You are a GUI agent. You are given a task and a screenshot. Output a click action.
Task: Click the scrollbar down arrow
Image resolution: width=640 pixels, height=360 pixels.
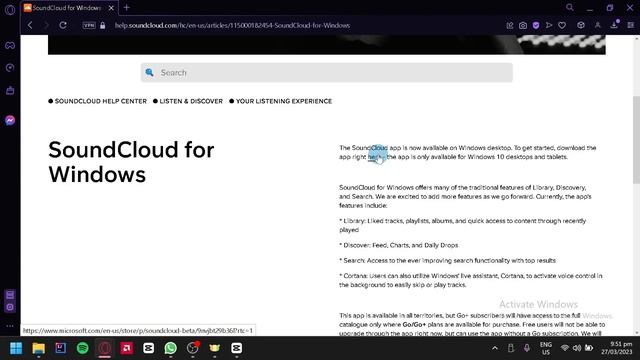click(636, 333)
